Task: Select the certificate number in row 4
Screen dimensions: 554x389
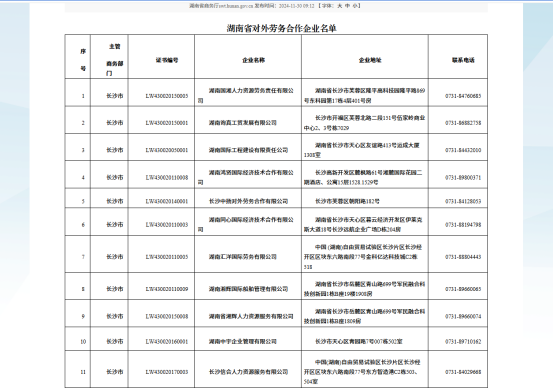Action: [167, 177]
